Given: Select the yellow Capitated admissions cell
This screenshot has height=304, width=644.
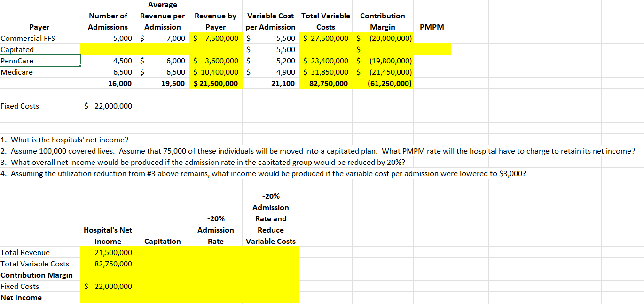Looking at the screenshot, I should click(x=108, y=49).
